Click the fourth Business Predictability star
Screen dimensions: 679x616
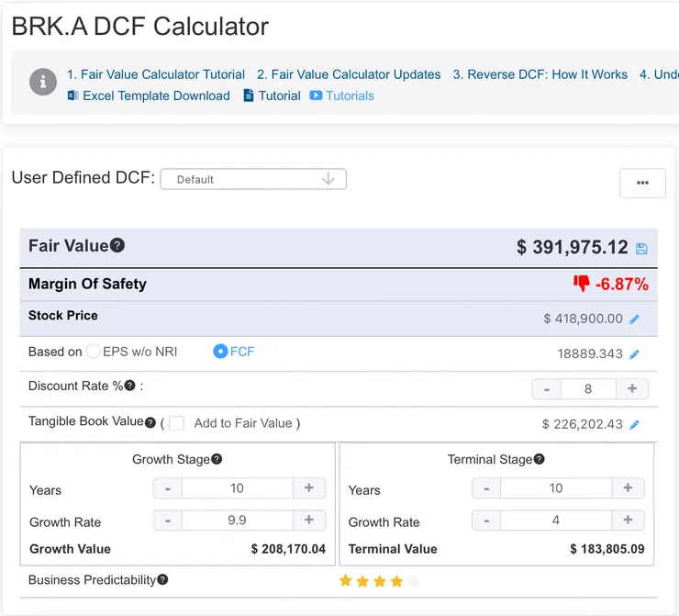tap(396, 580)
